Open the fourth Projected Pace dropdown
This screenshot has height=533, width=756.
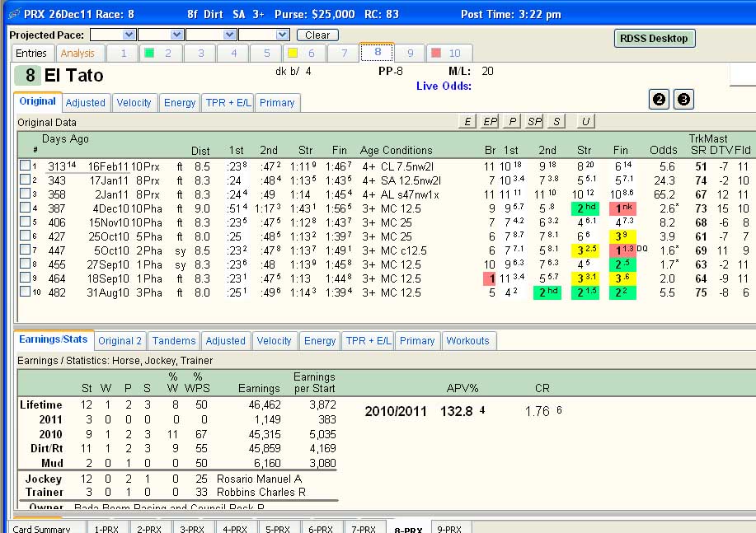264,35
